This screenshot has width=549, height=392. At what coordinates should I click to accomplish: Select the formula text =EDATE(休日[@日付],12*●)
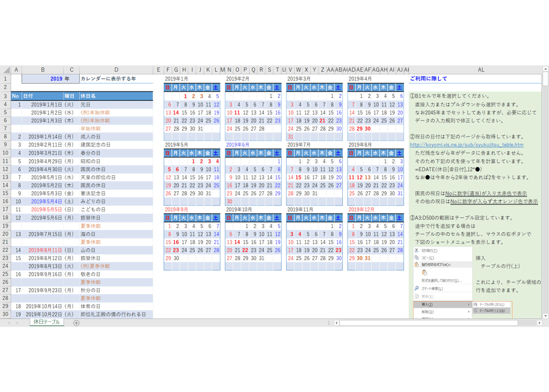pos(448,169)
